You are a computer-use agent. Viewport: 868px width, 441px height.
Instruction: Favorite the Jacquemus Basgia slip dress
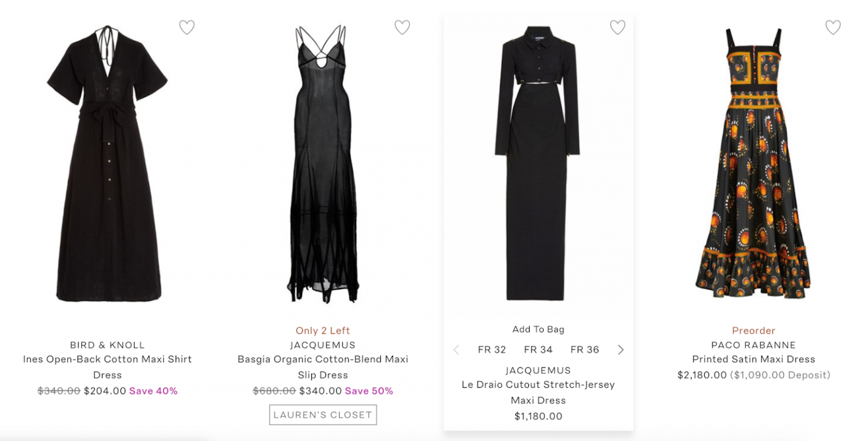pos(402,26)
